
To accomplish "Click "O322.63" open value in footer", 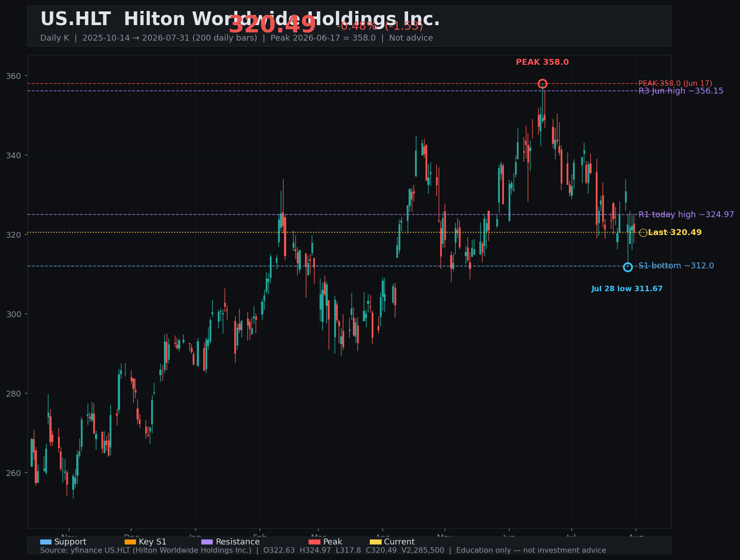I will (279, 550).
